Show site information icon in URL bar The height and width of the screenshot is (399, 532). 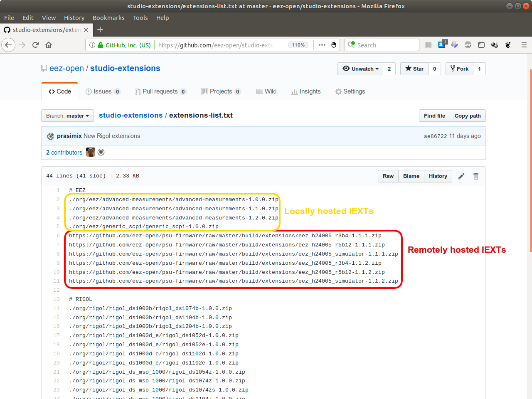coord(92,45)
